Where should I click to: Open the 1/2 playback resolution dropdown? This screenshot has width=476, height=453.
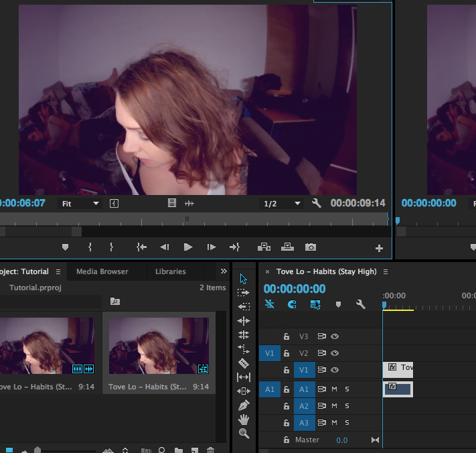click(x=281, y=204)
